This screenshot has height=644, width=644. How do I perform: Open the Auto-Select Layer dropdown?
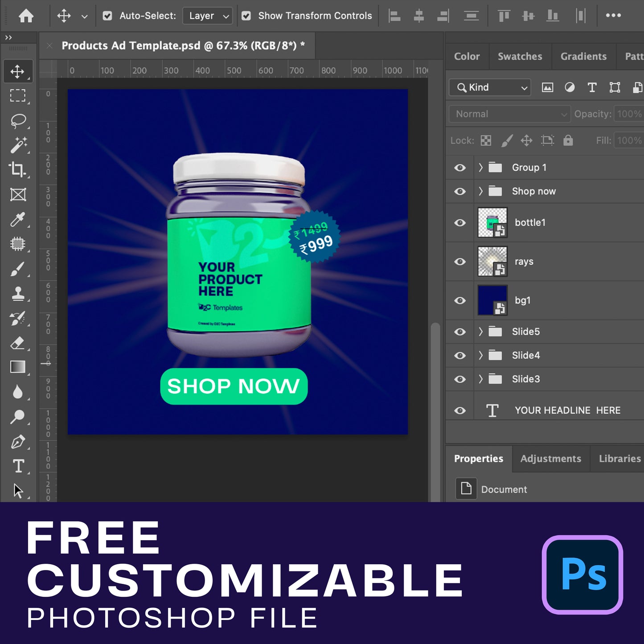coord(208,16)
